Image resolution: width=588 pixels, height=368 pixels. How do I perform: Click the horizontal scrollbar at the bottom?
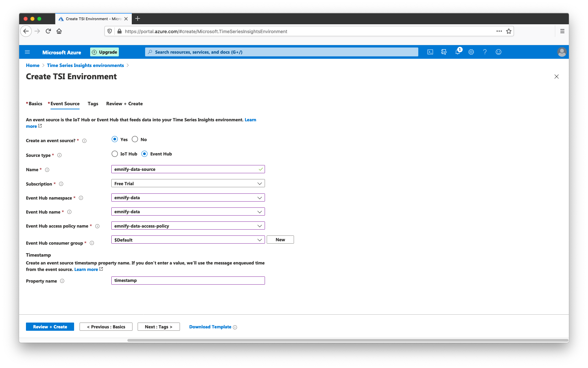pos(348,340)
